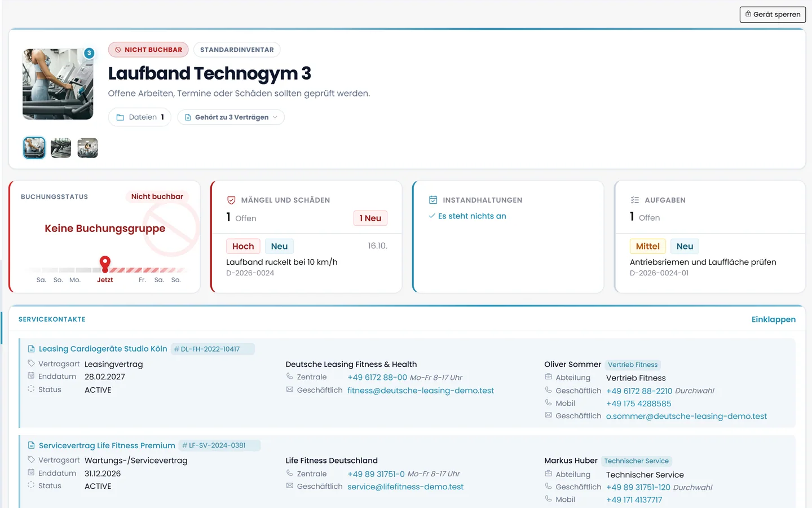812x508 pixels.
Task: Click the 'Hoch' severity badge in Mängel
Action: pos(243,246)
